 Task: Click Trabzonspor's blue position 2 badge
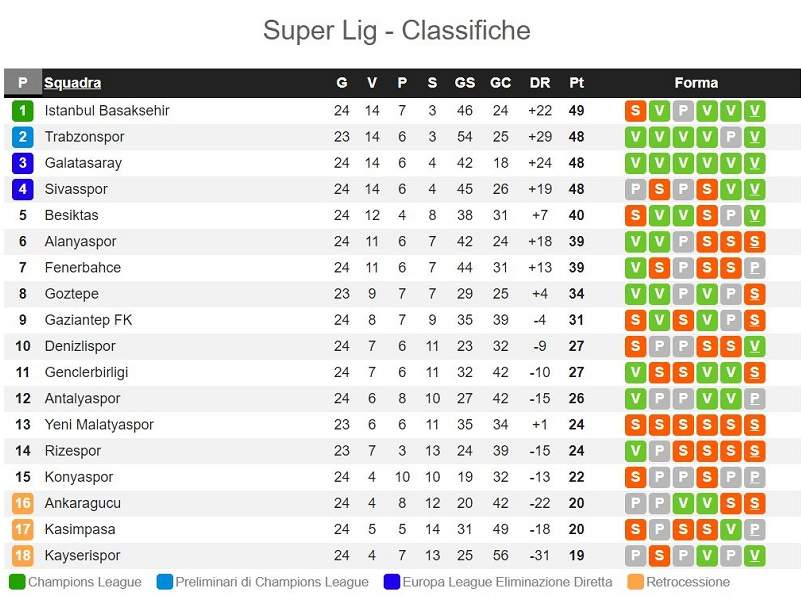tap(22, 137)
